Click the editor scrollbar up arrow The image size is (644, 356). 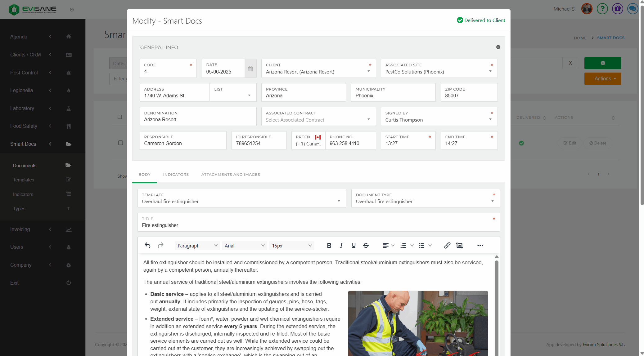[x=497, y=257]
